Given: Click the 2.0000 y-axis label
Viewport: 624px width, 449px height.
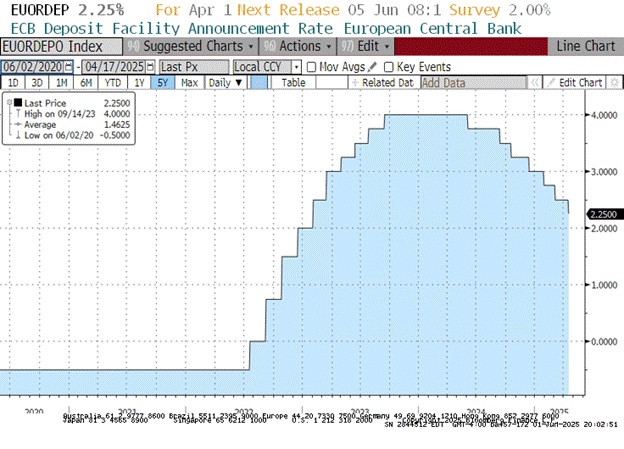Looking at the screenshot, I should (x=604, y=228).
